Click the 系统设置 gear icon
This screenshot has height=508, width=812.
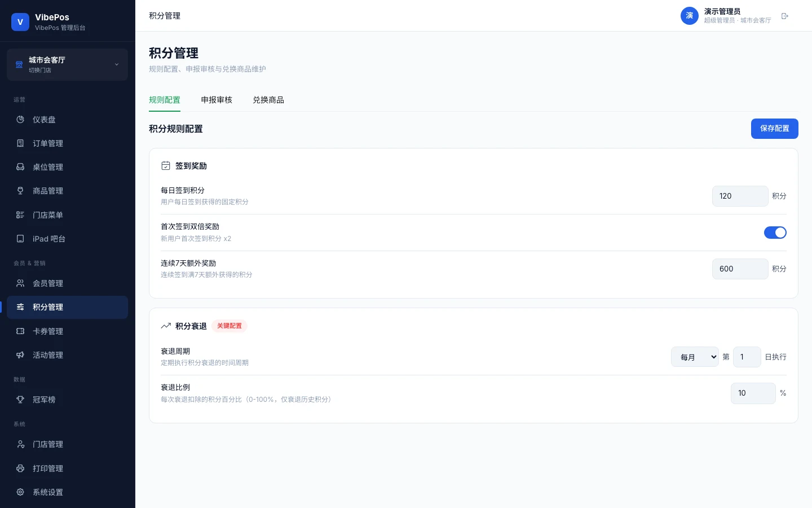(20, 492)
